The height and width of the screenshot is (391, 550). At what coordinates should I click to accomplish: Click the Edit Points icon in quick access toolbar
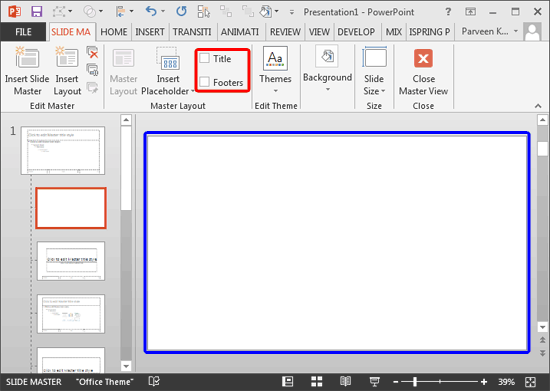(x=59, y=12)
